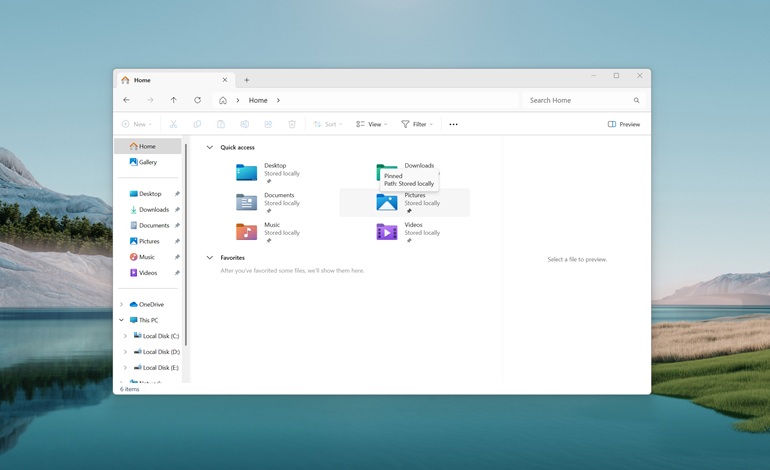Screen dimensions: 770x470
Task: Add a new tab with plus button
Action: 247,80
